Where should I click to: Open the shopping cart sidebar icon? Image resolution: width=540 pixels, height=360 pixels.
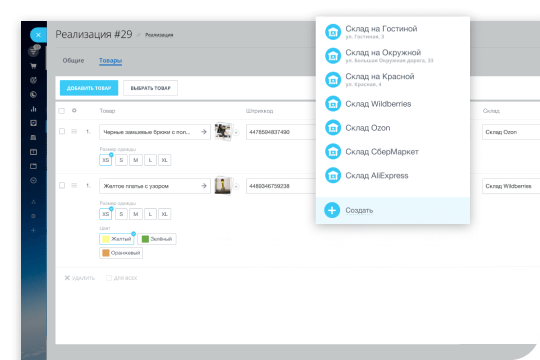(33, 66)
